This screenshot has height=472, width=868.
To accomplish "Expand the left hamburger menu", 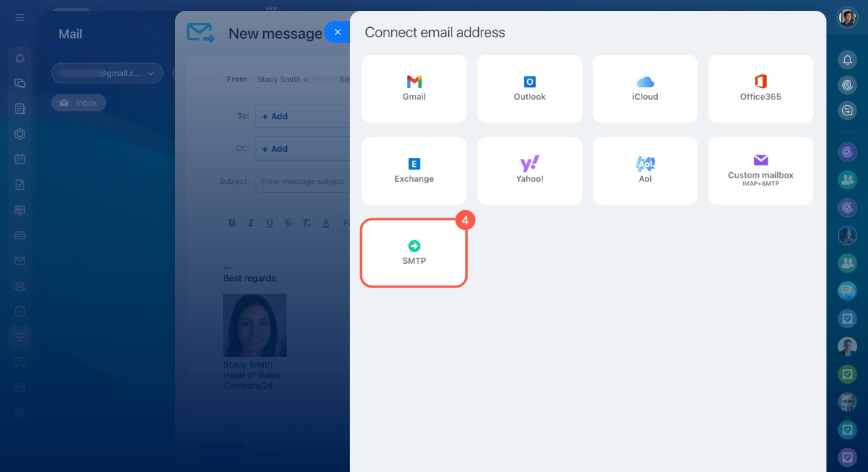I will [x=20, y=18].
